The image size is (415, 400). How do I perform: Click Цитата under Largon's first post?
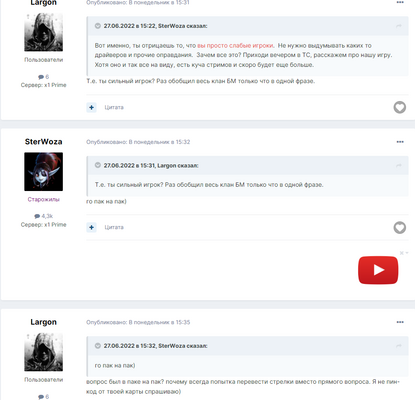pyautogui.click(x=114, y=107)
